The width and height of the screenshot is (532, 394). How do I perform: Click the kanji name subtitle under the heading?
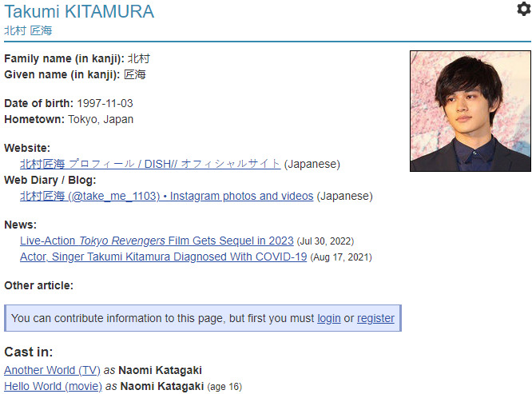28,30
